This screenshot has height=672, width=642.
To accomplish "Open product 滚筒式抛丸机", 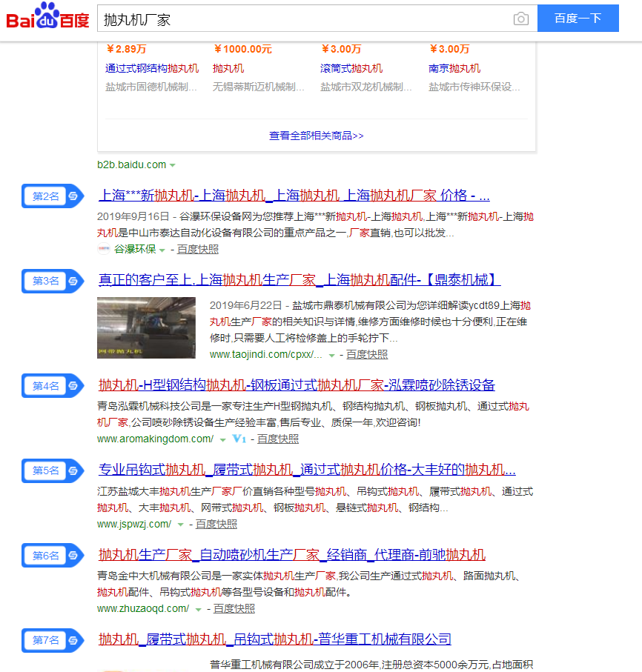I will pos(351,68).
